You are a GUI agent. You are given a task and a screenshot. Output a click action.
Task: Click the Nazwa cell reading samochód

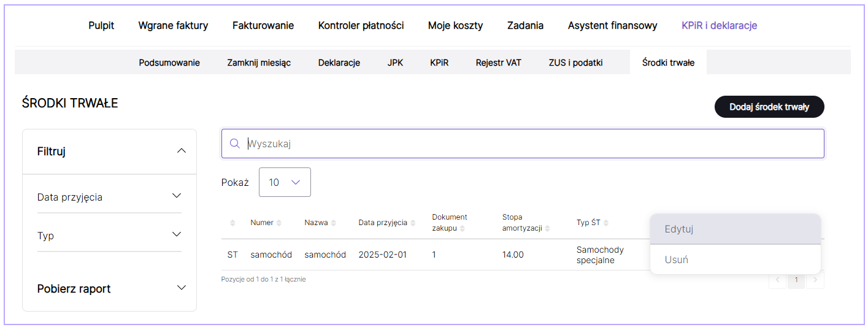coord(325,255)
